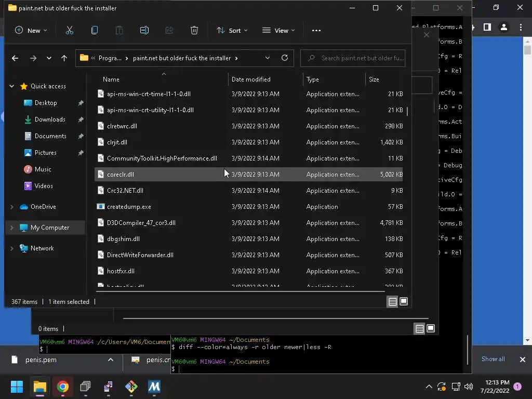The height and width of the screenshot is (399, 532).
Task: Open Chrome profile avatar icon
Action: click(x=504, y=27)
